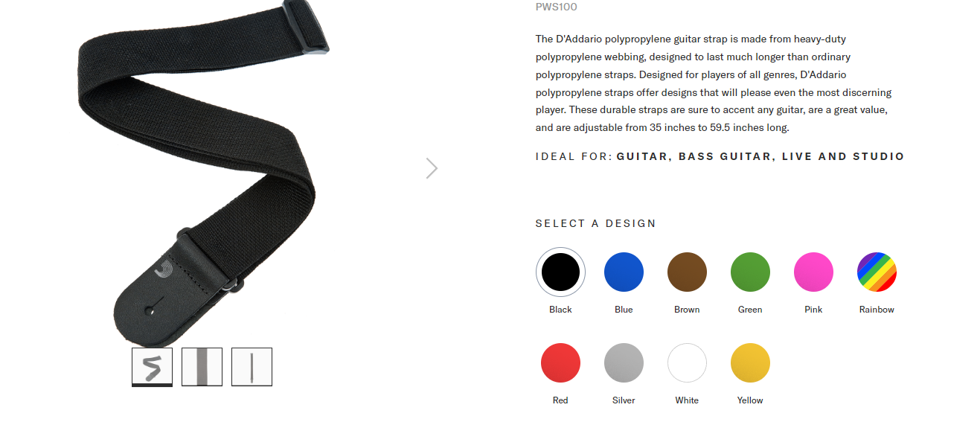This screenshot has width=980, height=422.
Task: Pick the Yellow strap color
Action: click(750, 362)
